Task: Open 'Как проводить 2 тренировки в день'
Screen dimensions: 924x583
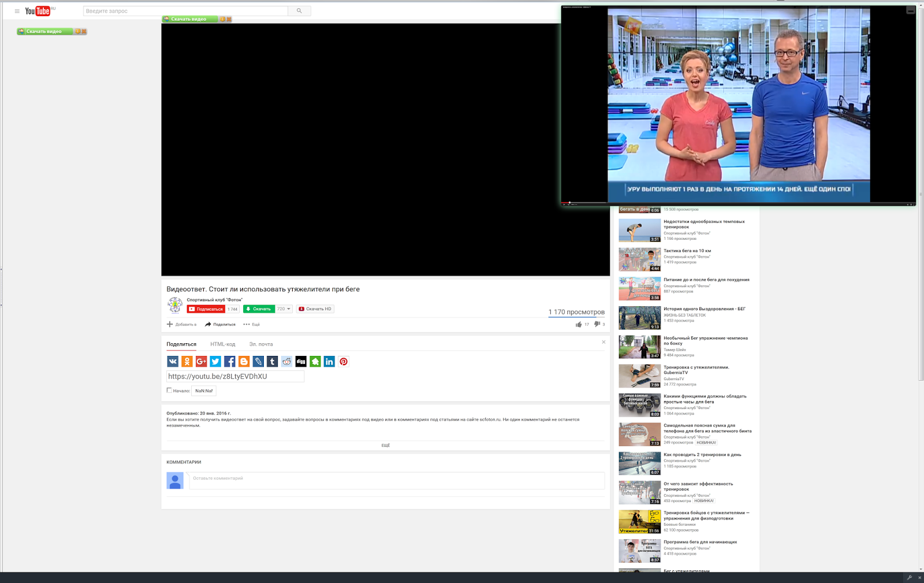Action: (702, 455)
